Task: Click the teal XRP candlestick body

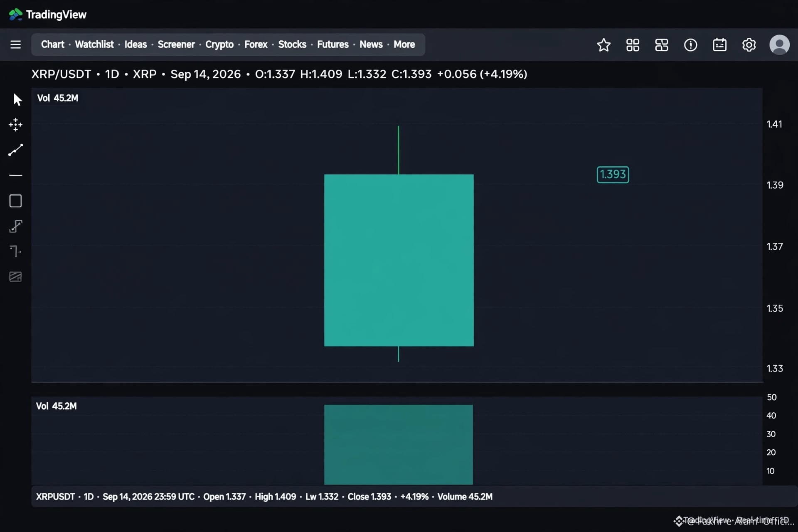Action: coord(399,260)
